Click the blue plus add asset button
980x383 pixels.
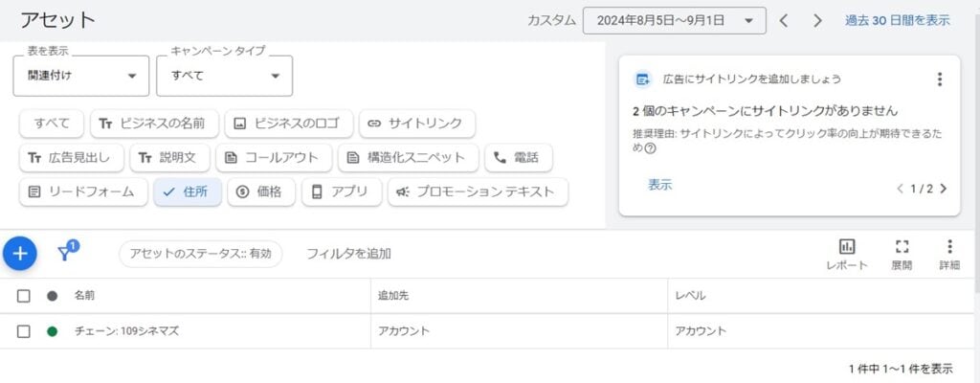(20, 254)
